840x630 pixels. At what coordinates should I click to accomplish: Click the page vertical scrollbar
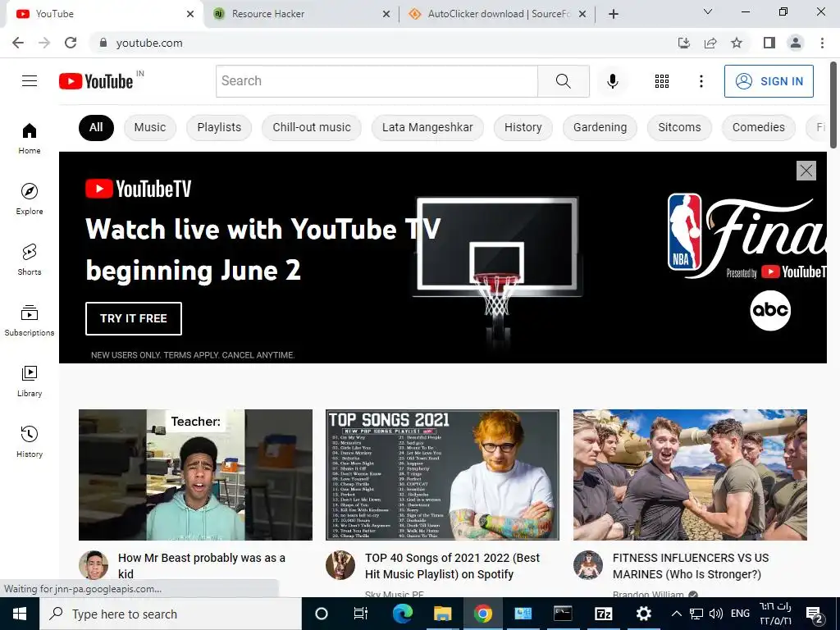(x=833, y=105)
